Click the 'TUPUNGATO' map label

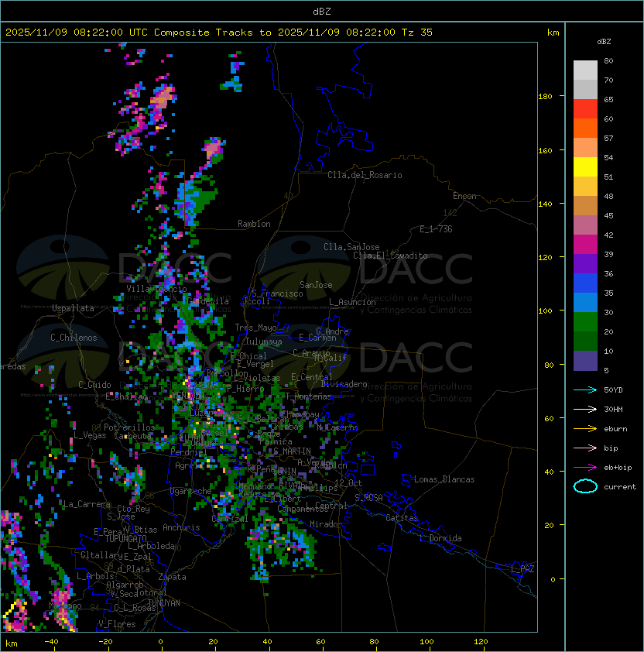125,538
